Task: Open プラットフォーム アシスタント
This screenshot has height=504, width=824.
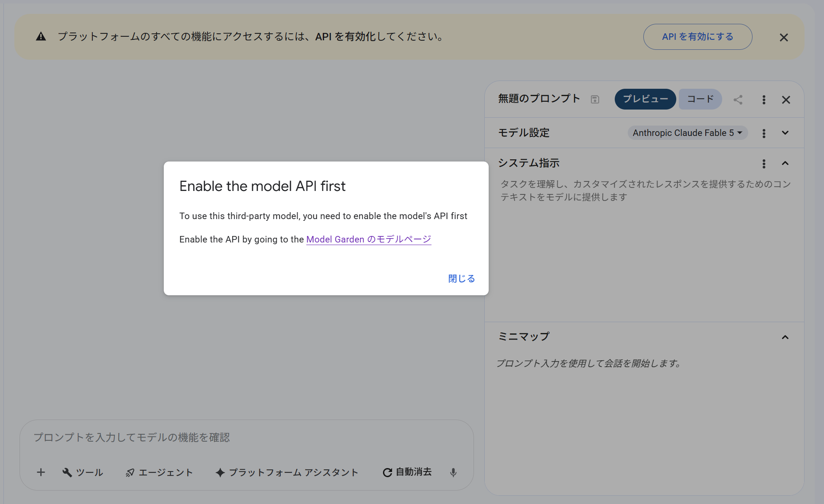Action: coord(287,472)
